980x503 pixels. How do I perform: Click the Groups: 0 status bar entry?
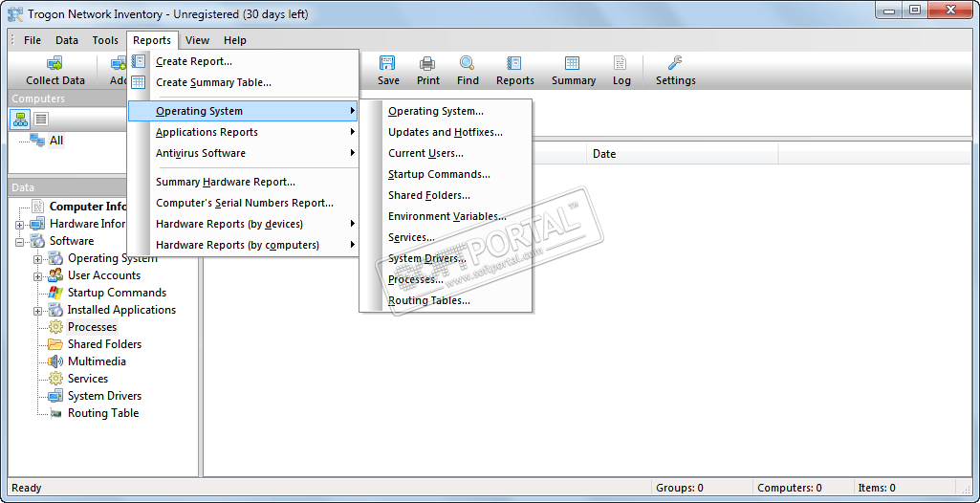point(680,488)
